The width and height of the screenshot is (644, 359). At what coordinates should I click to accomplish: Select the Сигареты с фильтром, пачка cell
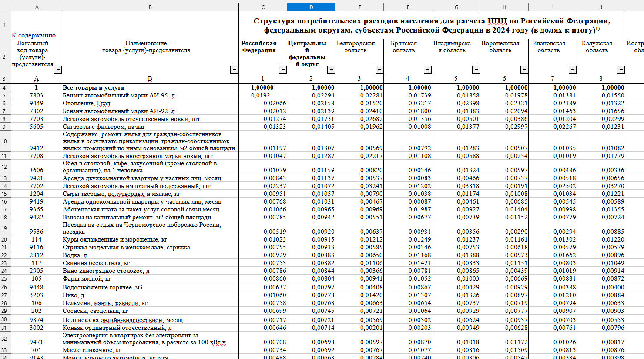pyautogui.click(x=150, y=127)
